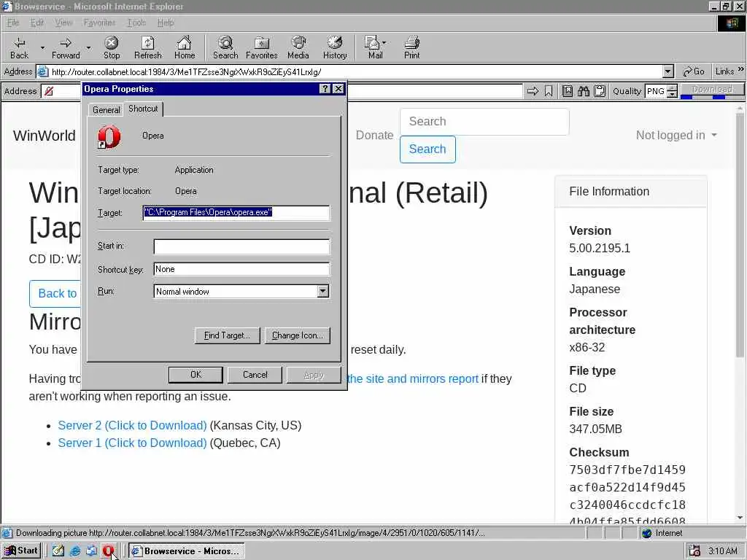
Task: Click the insecure connection icon in Browservice address bar
Action: 49,91
